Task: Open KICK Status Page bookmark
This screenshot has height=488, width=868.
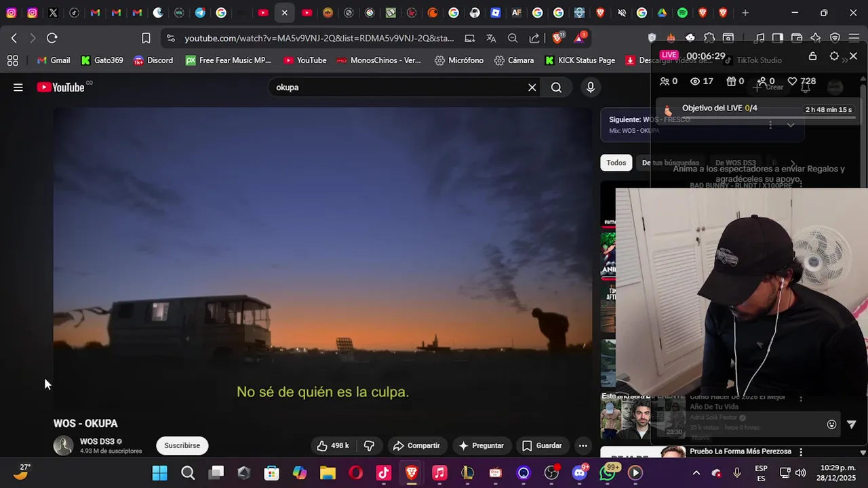Action: [580, 60]
